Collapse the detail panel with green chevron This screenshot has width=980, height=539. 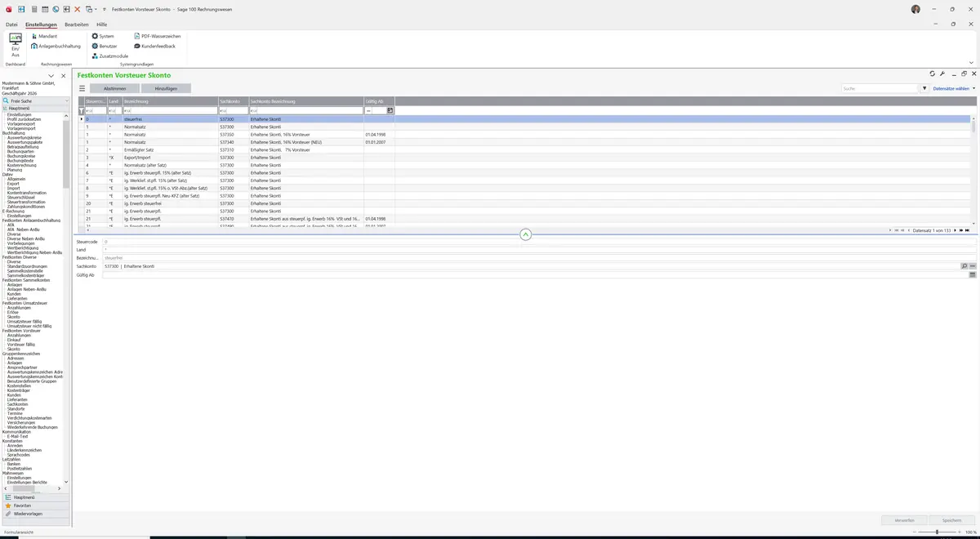click(x=525, y=234)
